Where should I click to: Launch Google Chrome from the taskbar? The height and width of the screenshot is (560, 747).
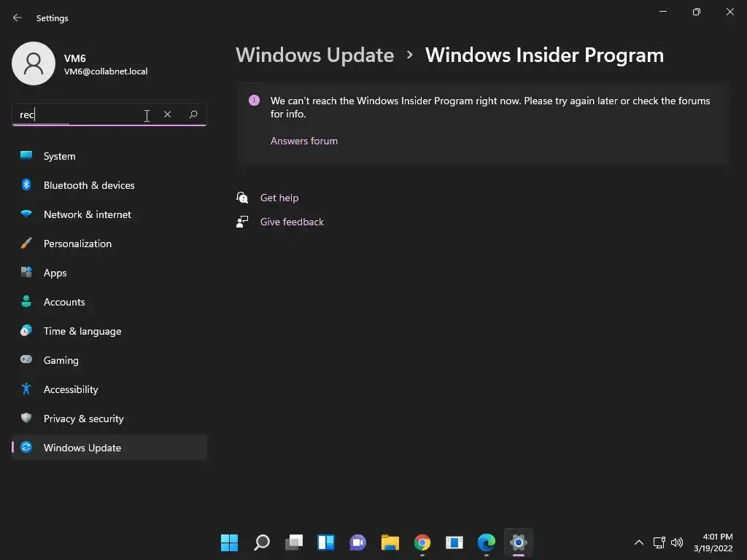tap(422, 542)
